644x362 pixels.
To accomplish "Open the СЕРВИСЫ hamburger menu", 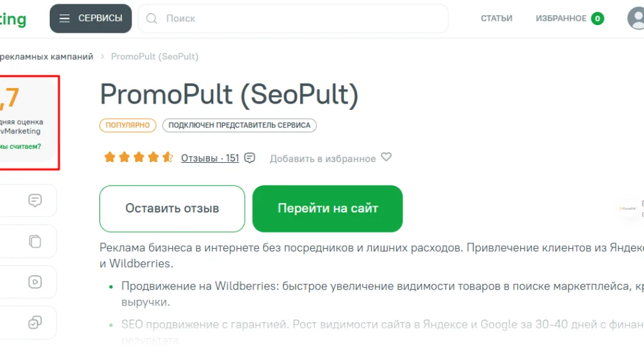I will click(x=91, y=18).
